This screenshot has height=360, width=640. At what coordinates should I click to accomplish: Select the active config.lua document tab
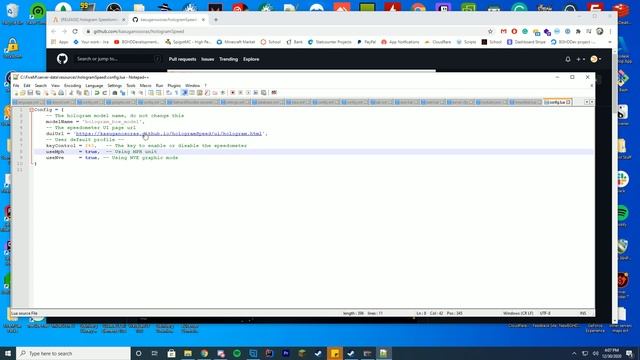coord(558,102)
